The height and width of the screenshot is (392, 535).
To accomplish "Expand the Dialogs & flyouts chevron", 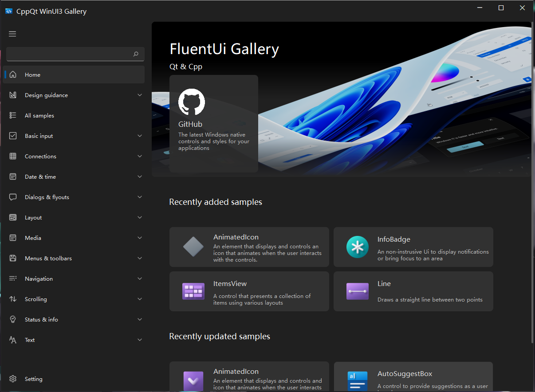I will pyautogui.click(x=140, y=197).
